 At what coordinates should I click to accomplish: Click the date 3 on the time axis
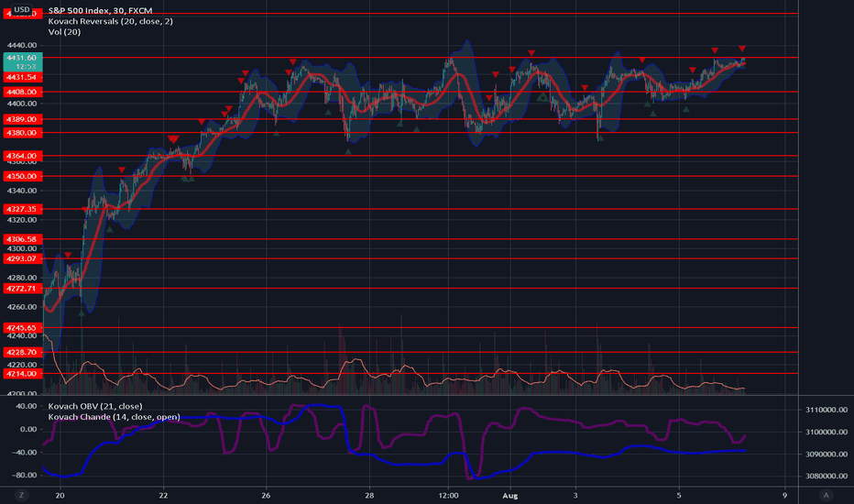pos(575,496)
